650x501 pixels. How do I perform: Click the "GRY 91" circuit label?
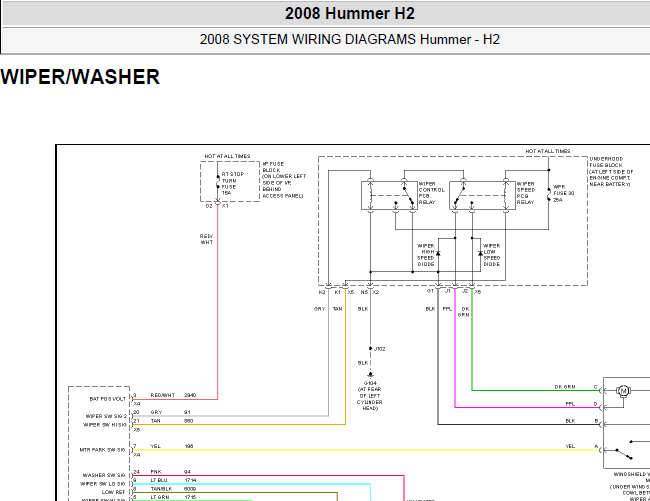click(170, 412)
